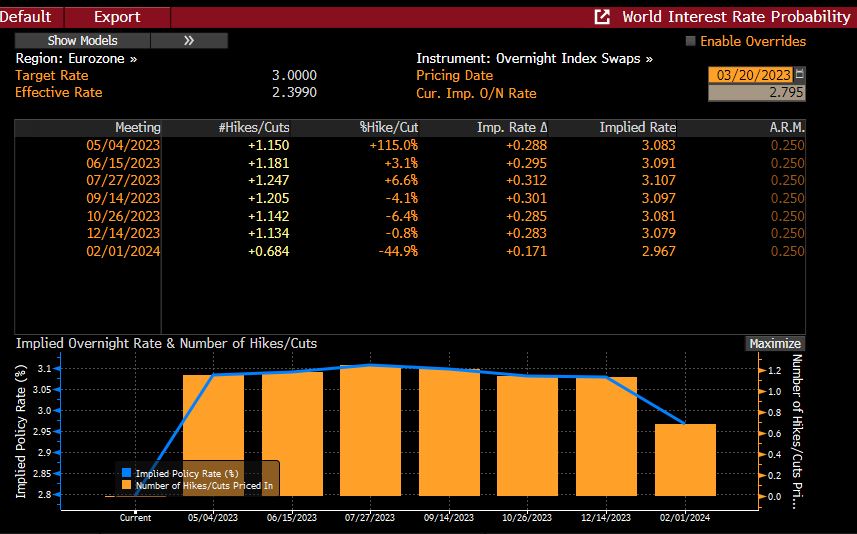Open the calendar icon next to Pricing Date
The height and width of the screenshot is (534, 857).
point(799,75)
